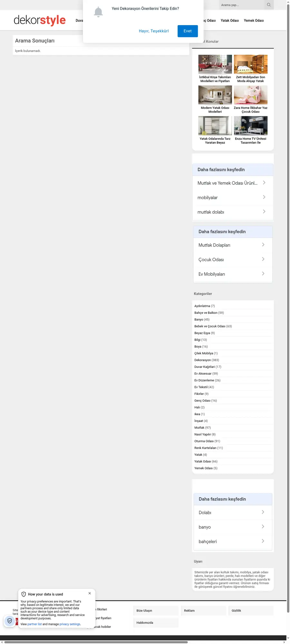Select the 'Aydınlatma' category
The height and width of the screenshot is (644, 290).
(x=202, y=306)
